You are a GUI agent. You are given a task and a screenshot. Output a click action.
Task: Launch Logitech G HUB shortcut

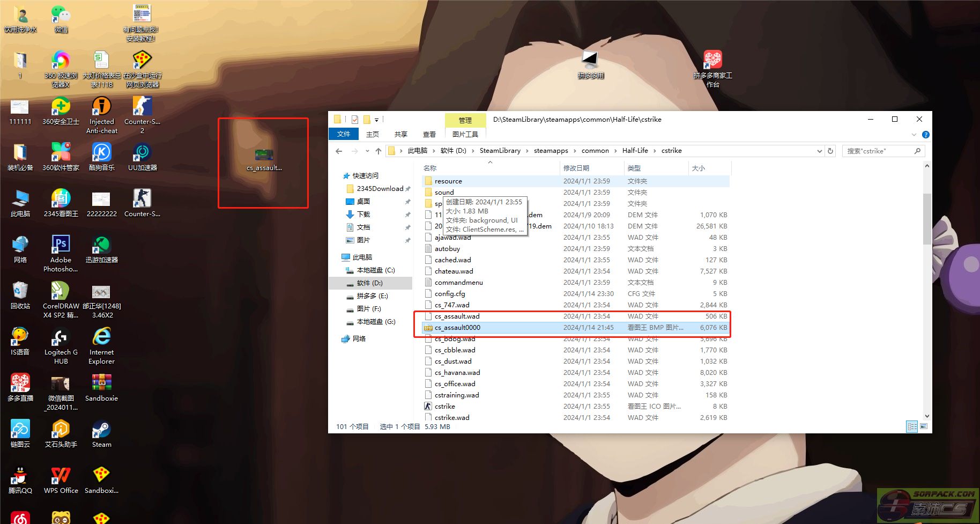pos(61,346)
